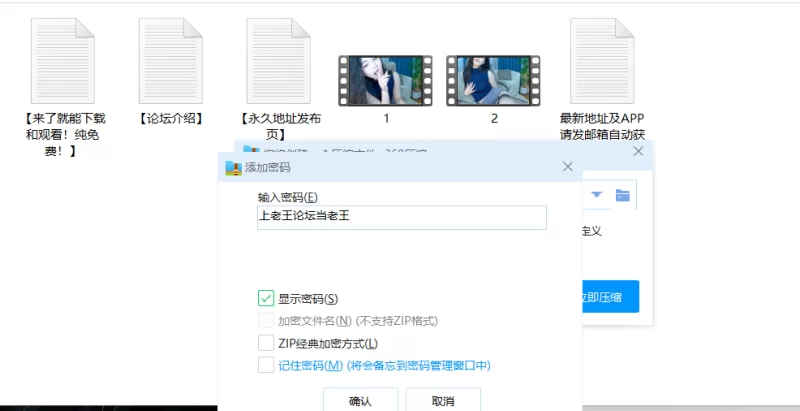Select the video file thumbnail named 2

click(x=493, y=81)
